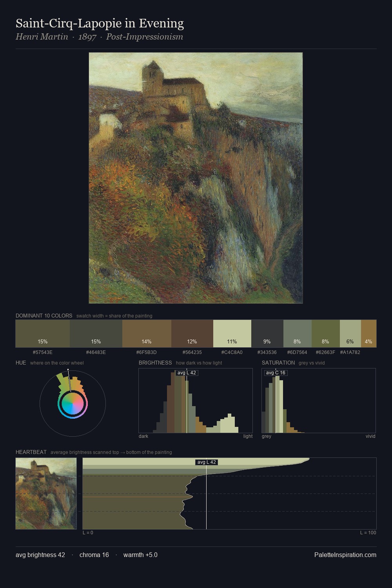Click the 'avg L 42' label in Heartbeat chart

(x=207, y=462)
